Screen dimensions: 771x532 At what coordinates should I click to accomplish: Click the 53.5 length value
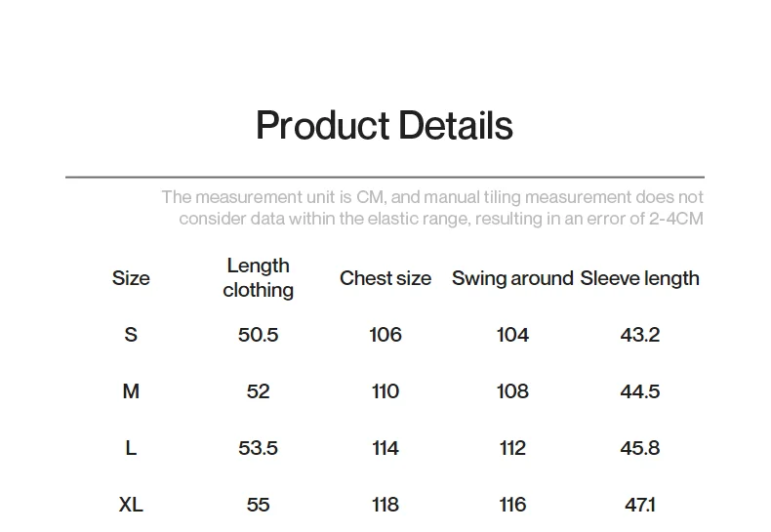pos(258,448)
